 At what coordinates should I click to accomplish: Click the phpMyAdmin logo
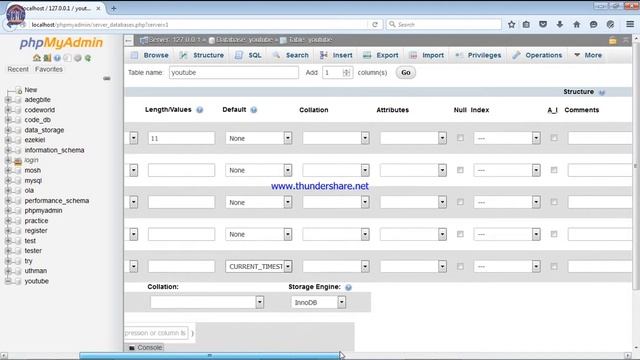coord(61,43)
